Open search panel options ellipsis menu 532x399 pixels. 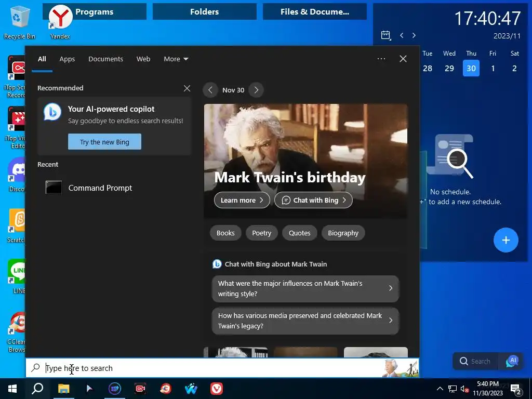(x=381, y=59)
